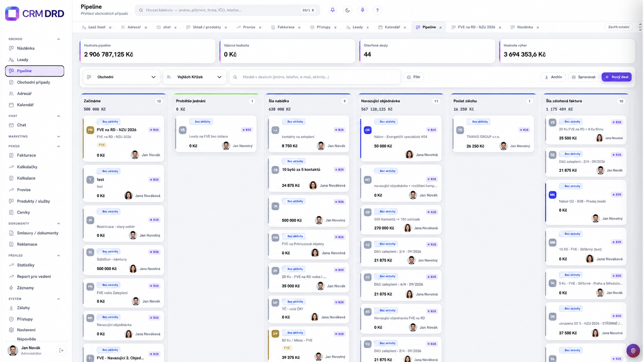Click the Otevřené dealy 44 card
This screenshot has width=644, height=362.
(x=427, y=51)
